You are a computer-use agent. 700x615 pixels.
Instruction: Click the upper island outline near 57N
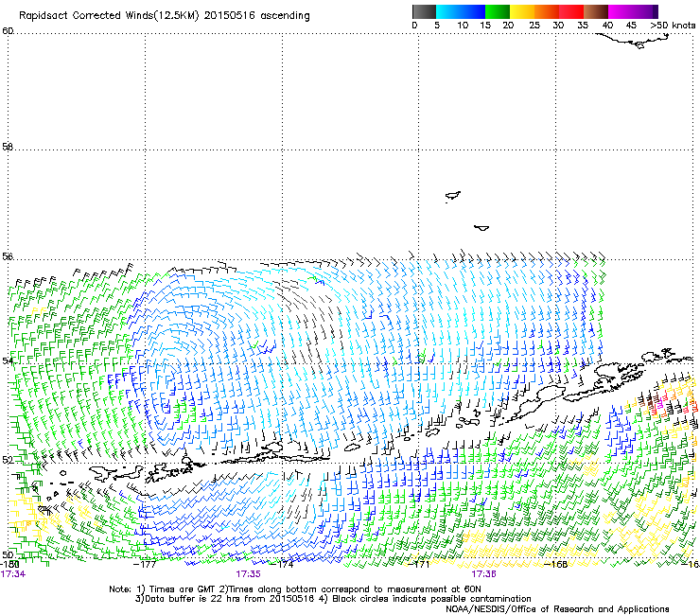coord(453,196)
